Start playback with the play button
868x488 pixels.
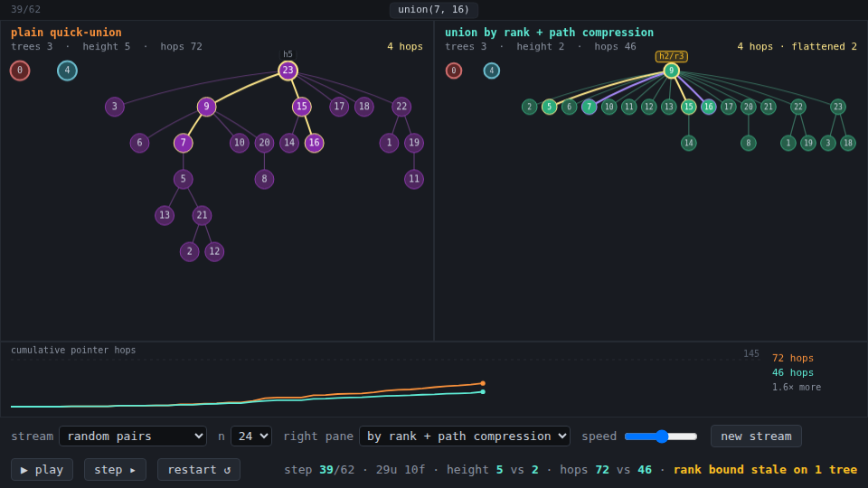[42, 469]
